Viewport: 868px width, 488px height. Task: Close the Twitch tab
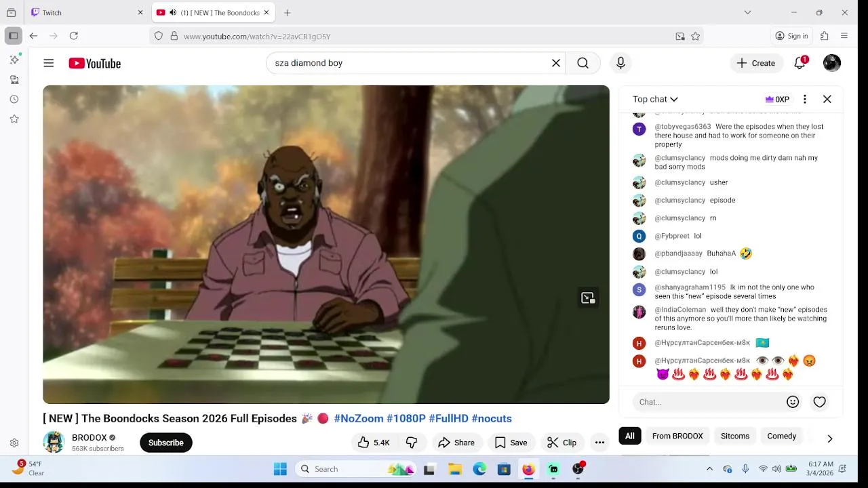click(x=140, y=13)
